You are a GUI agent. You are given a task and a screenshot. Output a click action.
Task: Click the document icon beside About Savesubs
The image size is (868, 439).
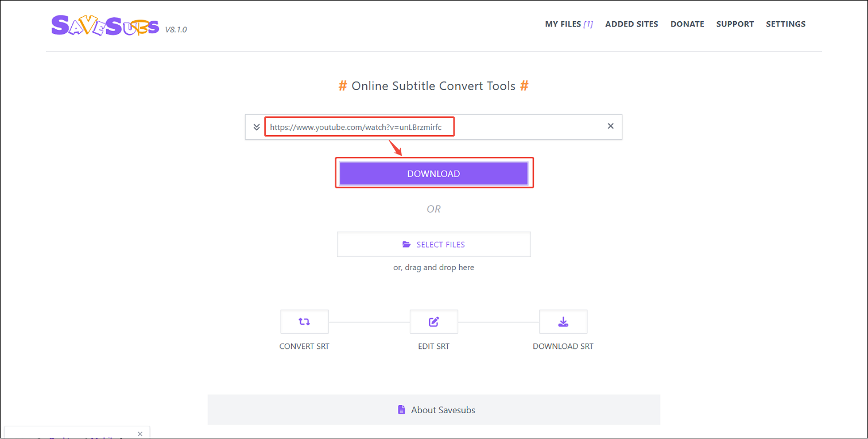(x=401, y=409)
